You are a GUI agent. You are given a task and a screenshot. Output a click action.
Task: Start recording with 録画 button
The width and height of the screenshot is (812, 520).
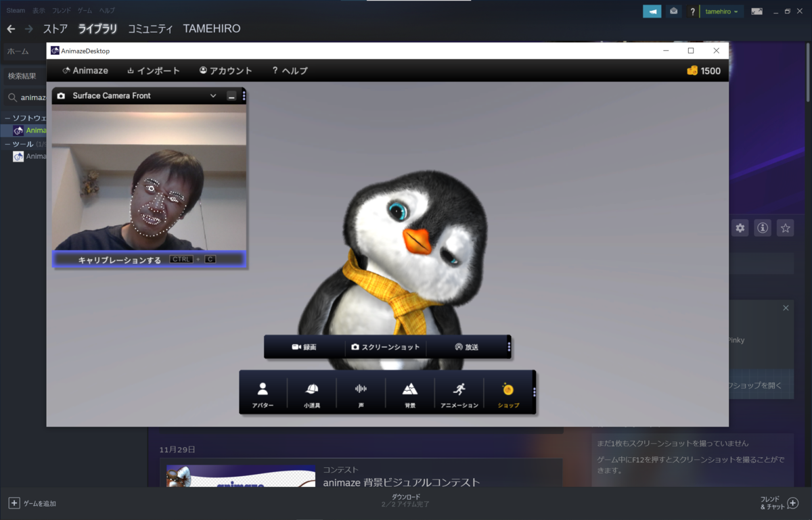(x=304, y=347)
